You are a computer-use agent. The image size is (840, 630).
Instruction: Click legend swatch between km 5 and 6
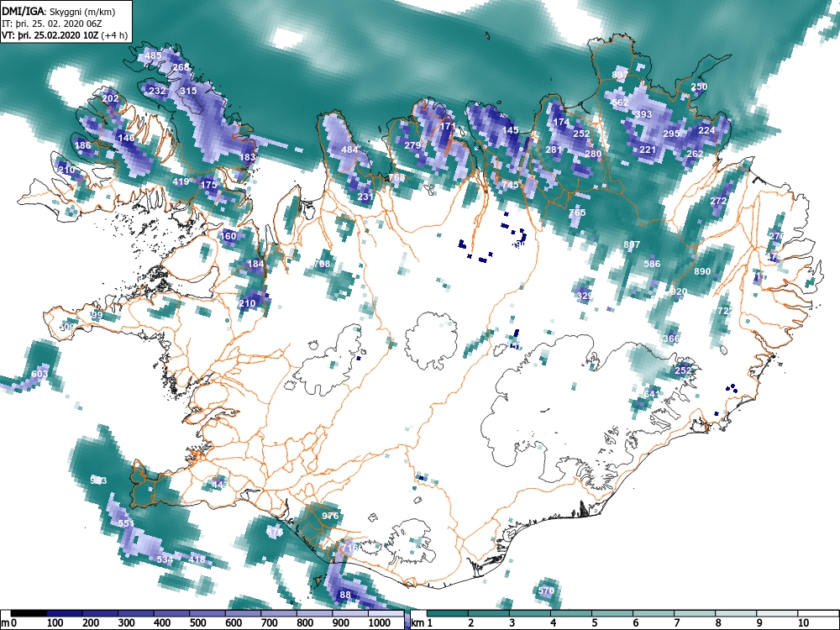click(x=612, y=613)
